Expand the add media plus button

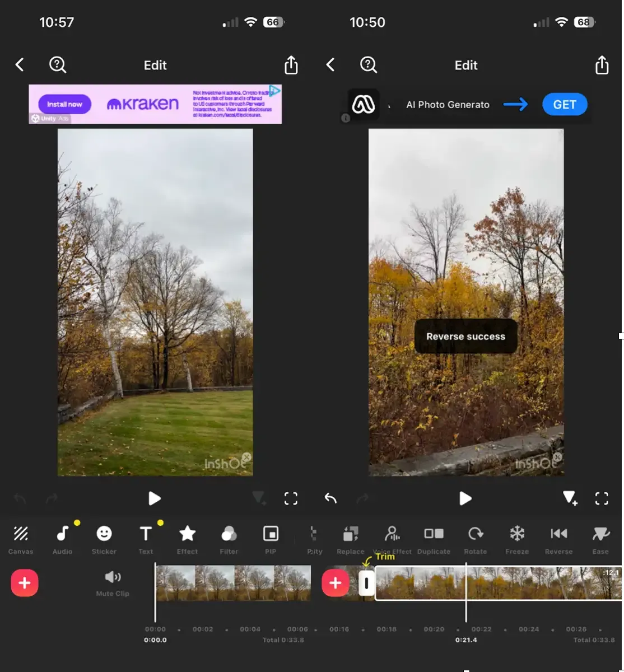point(24,582)
